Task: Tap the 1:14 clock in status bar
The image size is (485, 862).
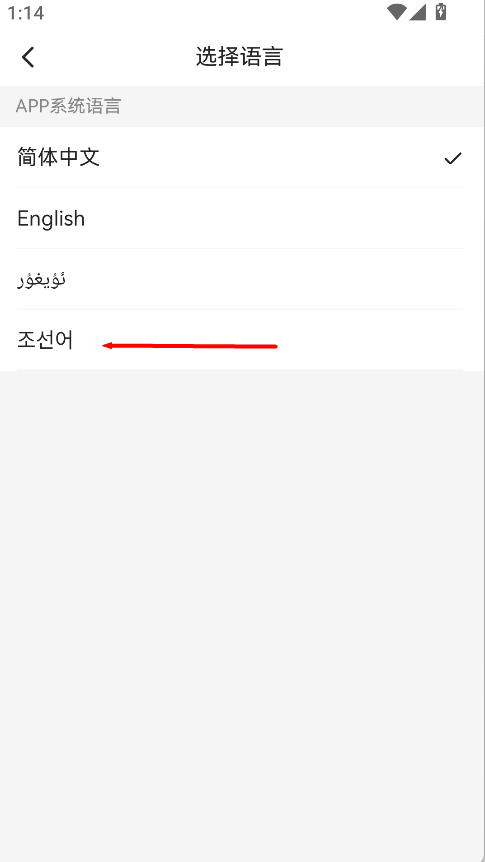Action: click(26, 12)
